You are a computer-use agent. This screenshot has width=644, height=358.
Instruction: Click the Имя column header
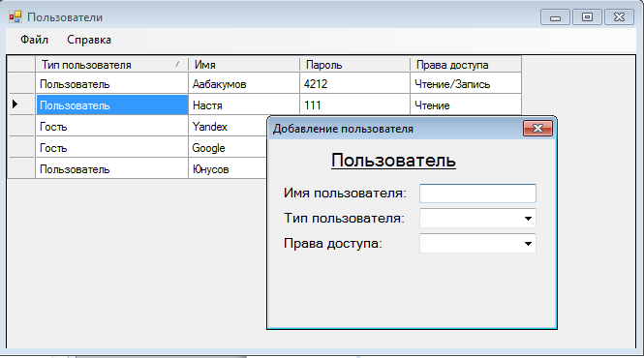(244, 65)
